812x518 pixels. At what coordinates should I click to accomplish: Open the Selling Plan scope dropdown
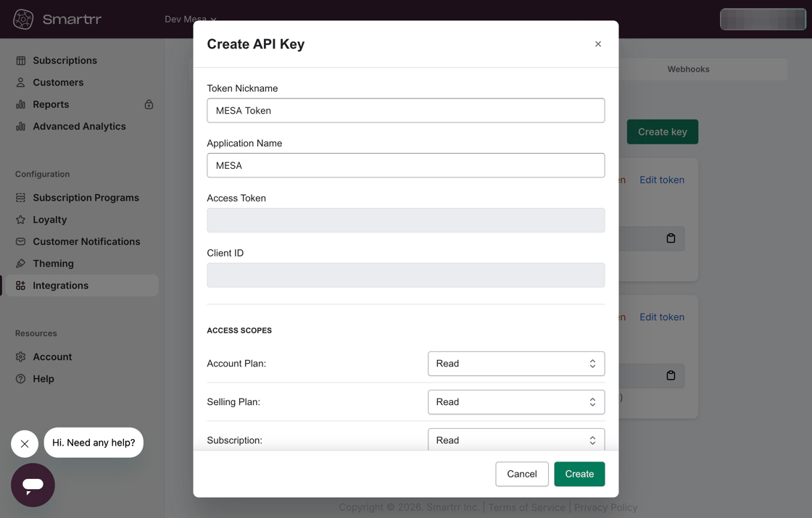click(515, 402)
